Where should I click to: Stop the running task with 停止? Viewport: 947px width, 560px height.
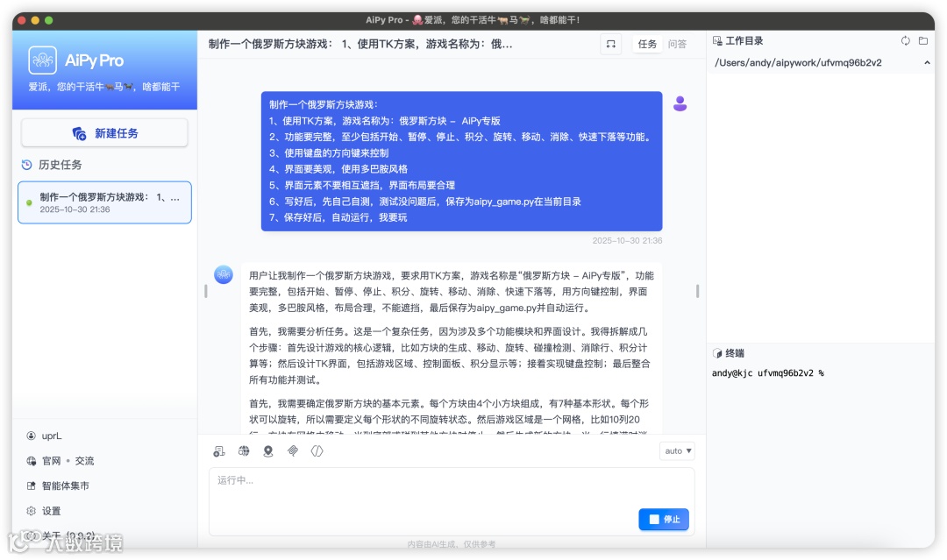click(664, 520)
